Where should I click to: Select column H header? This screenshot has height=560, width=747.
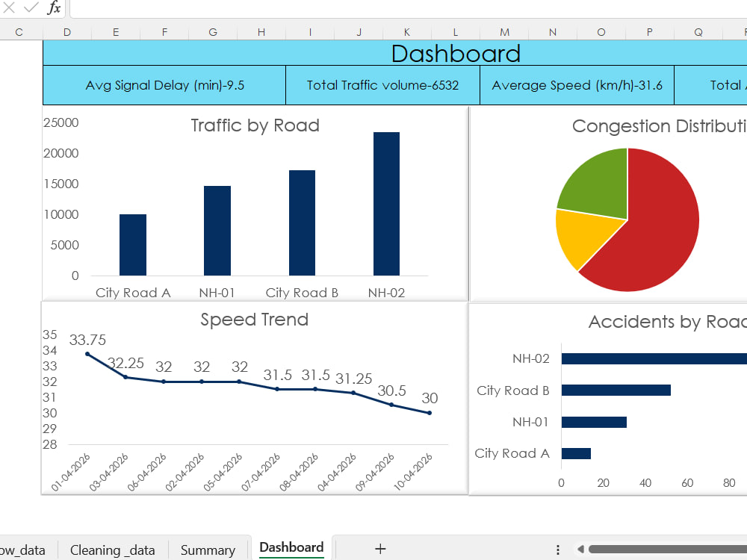pos(261,32)
